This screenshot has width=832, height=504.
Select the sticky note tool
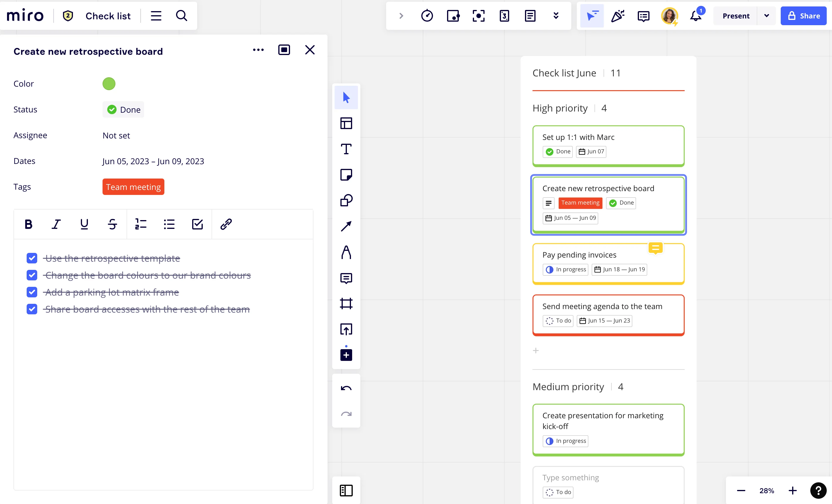[346, 175]
